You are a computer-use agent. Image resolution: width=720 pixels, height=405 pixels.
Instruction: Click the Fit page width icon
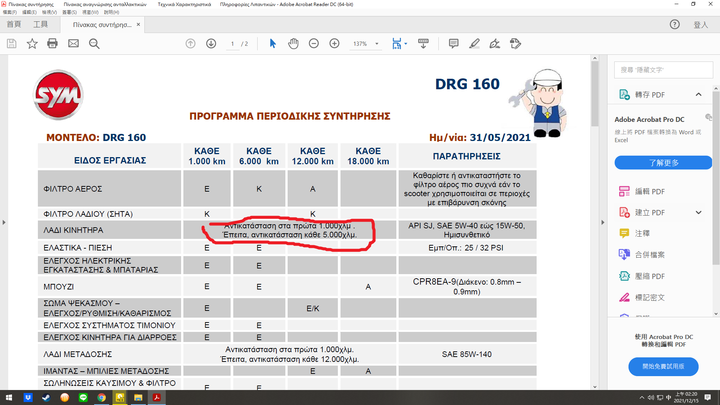[x=397, y=44]
